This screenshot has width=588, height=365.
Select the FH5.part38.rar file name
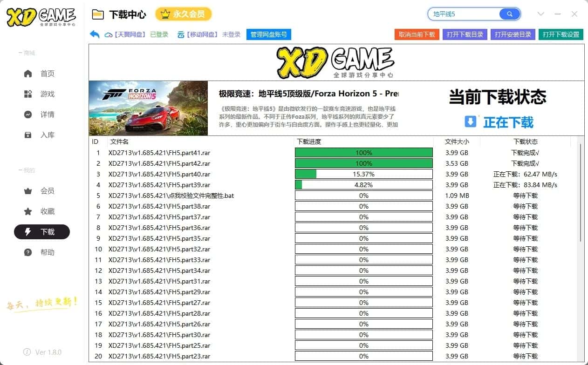tap(159, 206)
